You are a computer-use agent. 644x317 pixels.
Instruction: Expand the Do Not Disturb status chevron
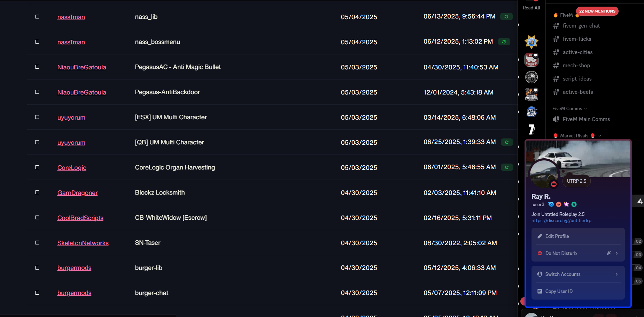[616, 253]
